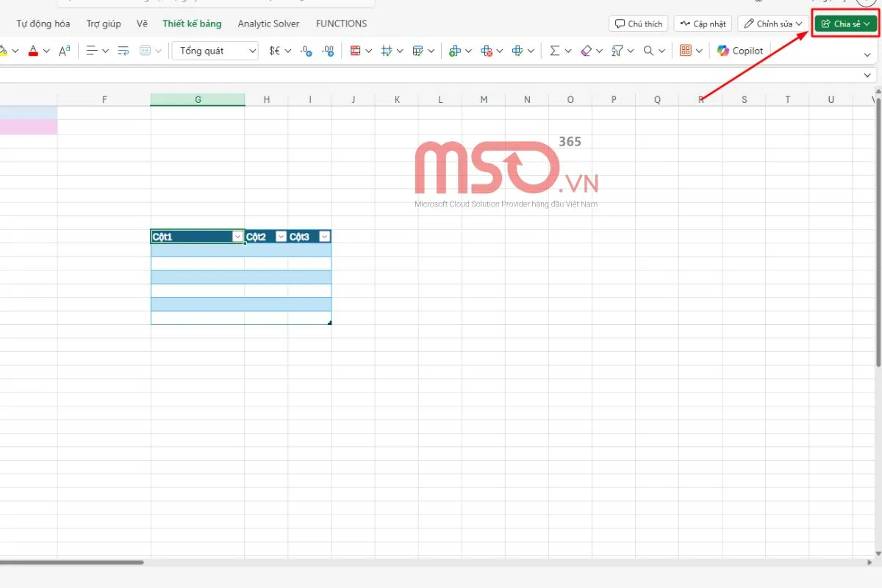Expand the Tổng quát number format box

tap(215, 51)
